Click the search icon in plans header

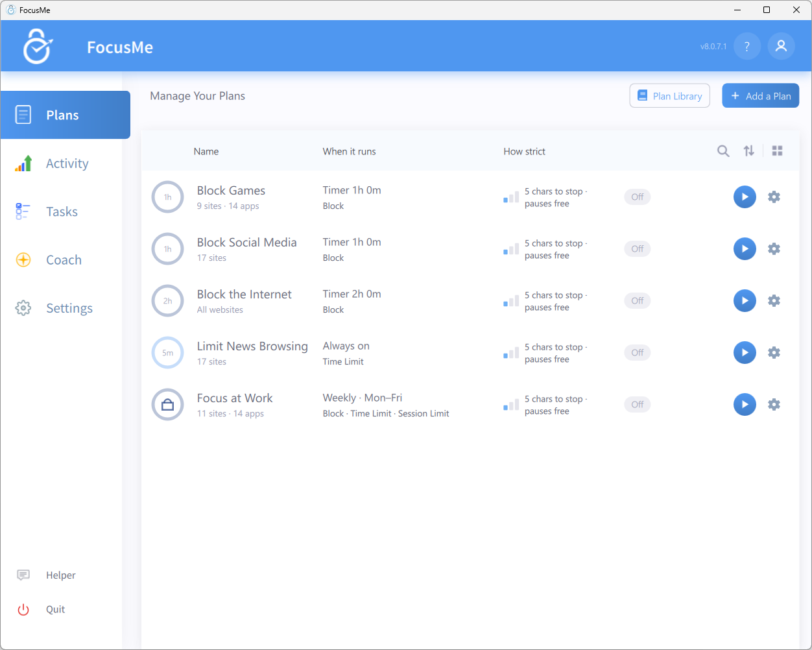(x=723, y=151)
